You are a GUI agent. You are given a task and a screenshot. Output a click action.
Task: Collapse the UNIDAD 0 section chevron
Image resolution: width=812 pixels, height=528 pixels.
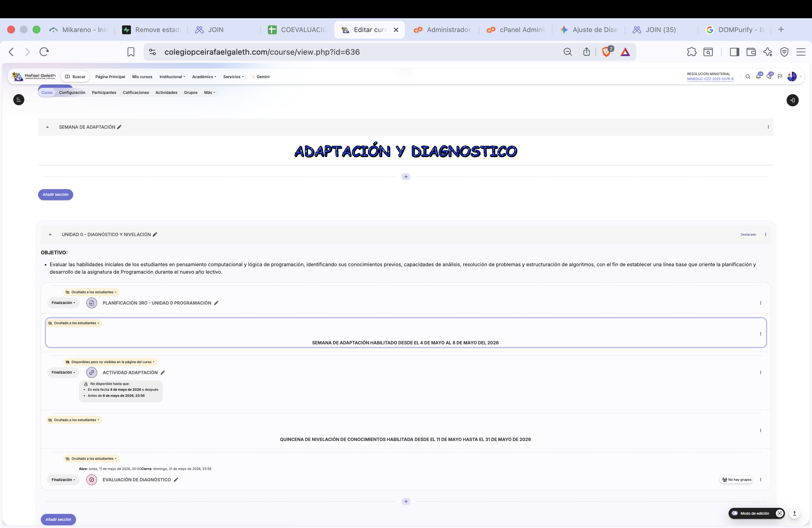pos(50,235)
